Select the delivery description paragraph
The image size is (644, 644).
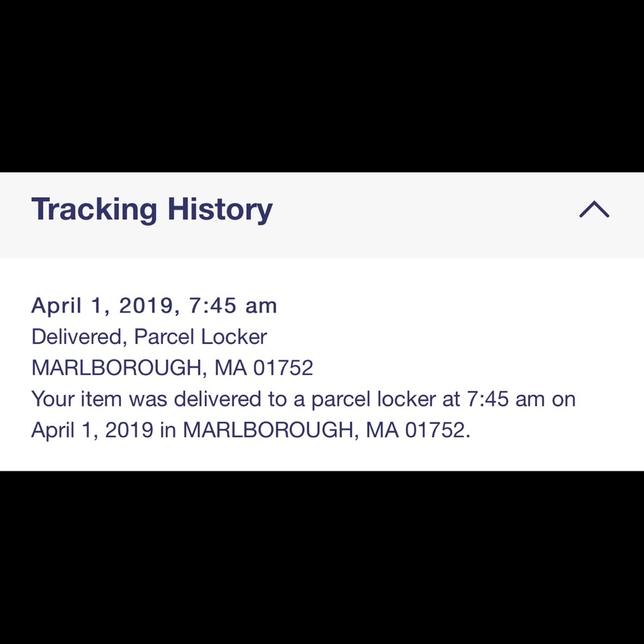[x=303, y=414]
